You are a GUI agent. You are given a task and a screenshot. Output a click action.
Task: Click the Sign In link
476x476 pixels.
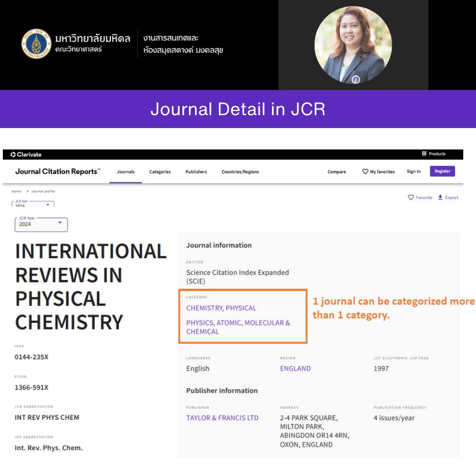[x=413, y=171]
